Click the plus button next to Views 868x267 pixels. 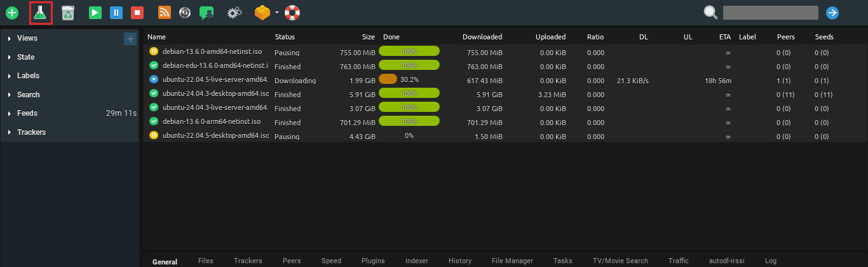pyautogui.click(x=130, y=39)
